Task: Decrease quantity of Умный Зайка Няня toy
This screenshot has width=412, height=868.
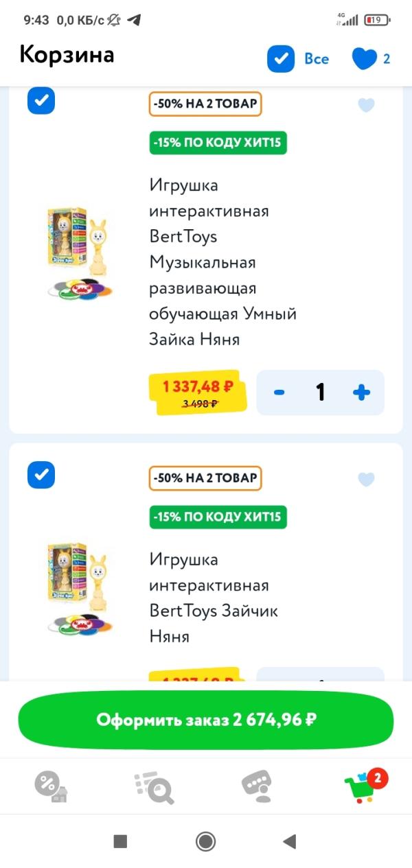Action: click(279, 392)
